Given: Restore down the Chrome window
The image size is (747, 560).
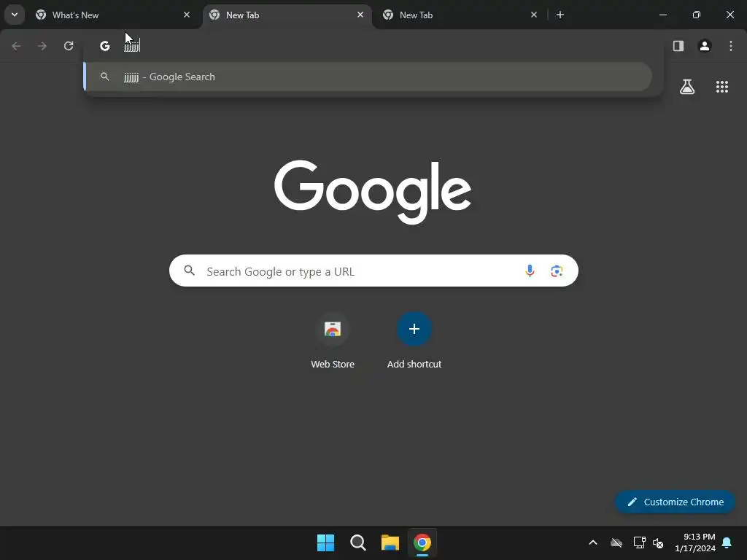Looking at the screenshot, I should point(697,15).
